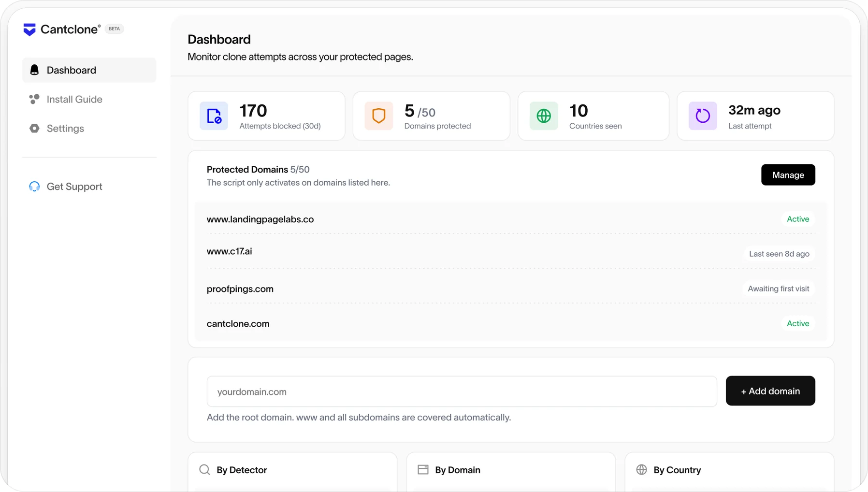This screenshot has width=868, height=492.
Task: Click the Cantclone shield logo icon
Action: click(29, 29)
